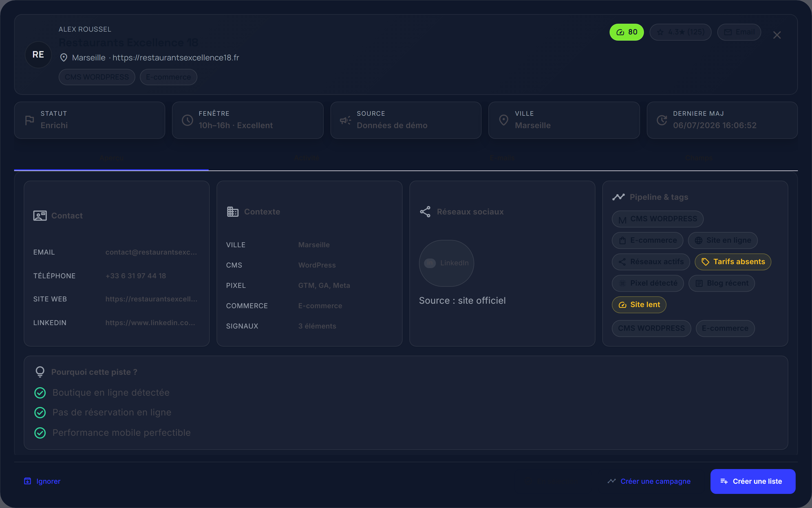The image size is (812, 508).
Task: Click the CMS WORDPRESS chip under title
Action: click(97, 77)
